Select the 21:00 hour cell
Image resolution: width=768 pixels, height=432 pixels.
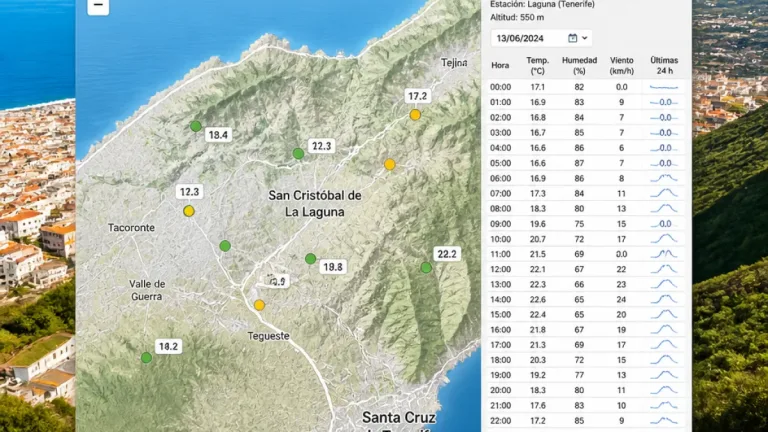click(501, 406)
